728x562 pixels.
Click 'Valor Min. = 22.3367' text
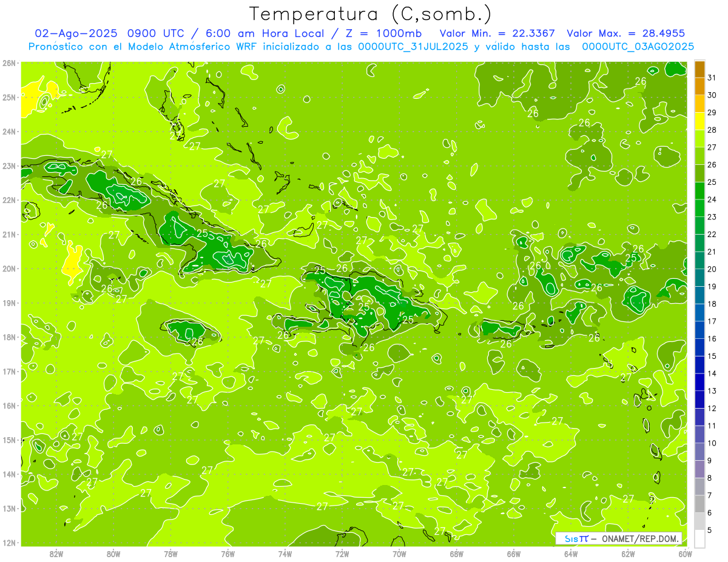pos(497,33)
